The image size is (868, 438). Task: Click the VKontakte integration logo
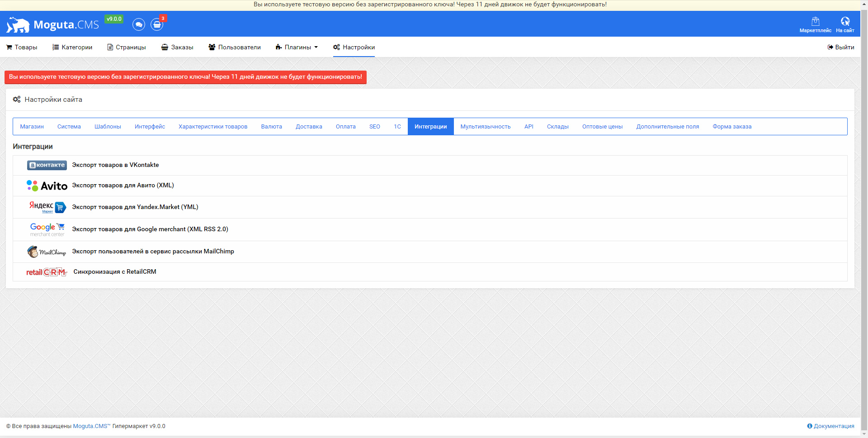click(47, 165)
